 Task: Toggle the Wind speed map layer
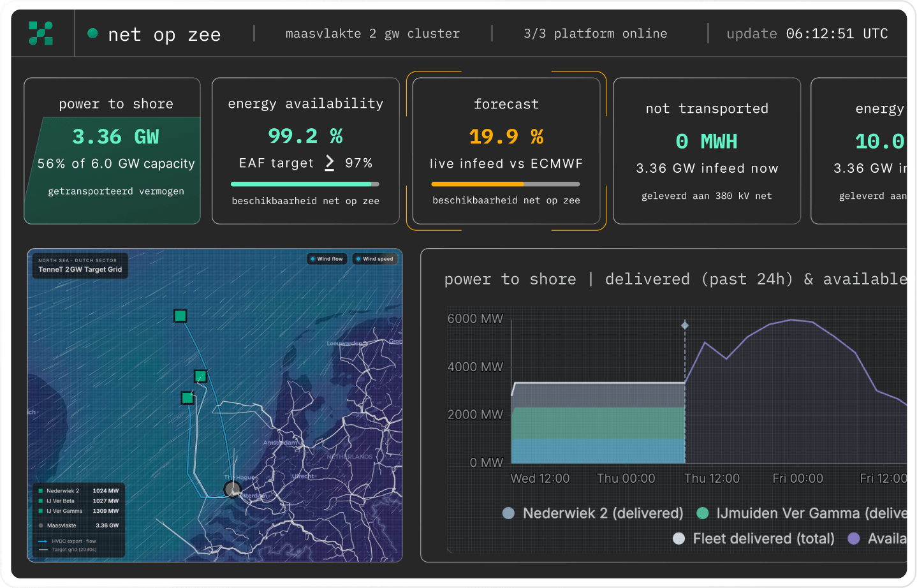click(375, 259)
